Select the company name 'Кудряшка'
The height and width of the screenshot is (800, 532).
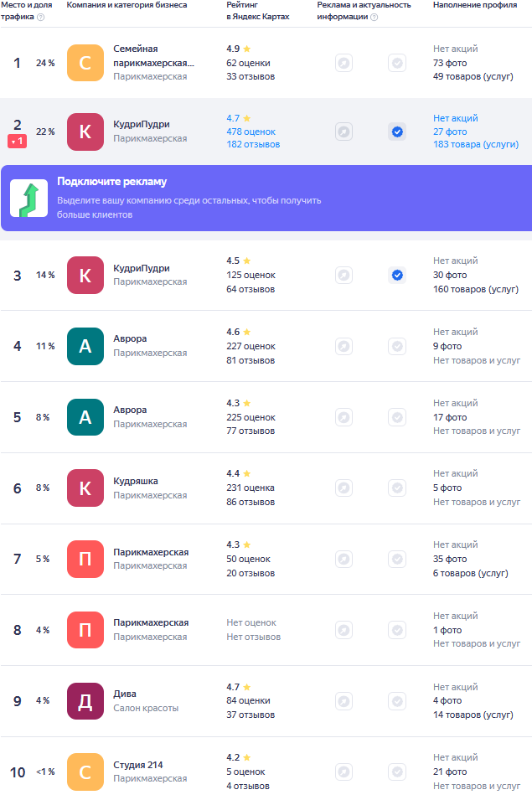pos(136,481)
